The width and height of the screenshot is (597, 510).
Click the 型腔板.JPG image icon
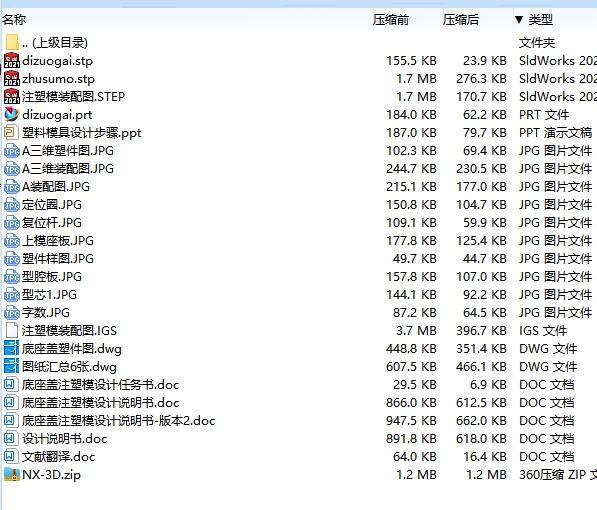pyautogui.click(x=12, y=277)
